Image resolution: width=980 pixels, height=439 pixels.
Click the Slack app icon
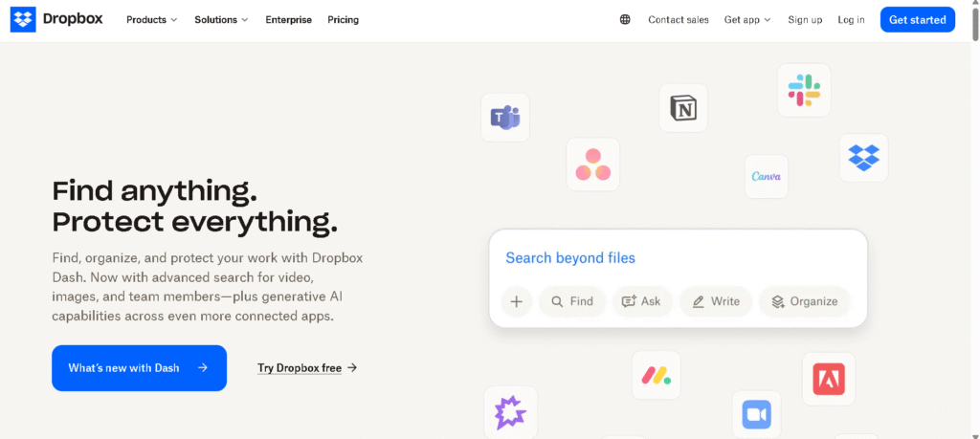point(804,90)
